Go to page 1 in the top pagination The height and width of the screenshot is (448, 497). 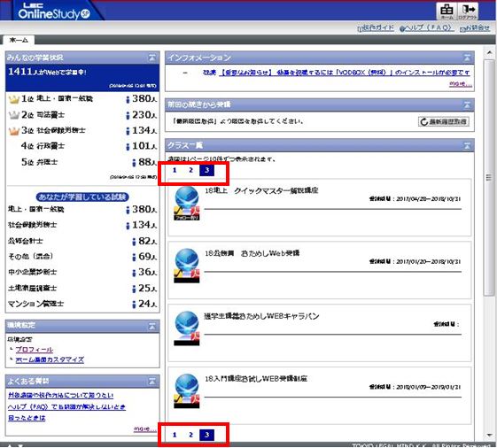coord(175,170)
